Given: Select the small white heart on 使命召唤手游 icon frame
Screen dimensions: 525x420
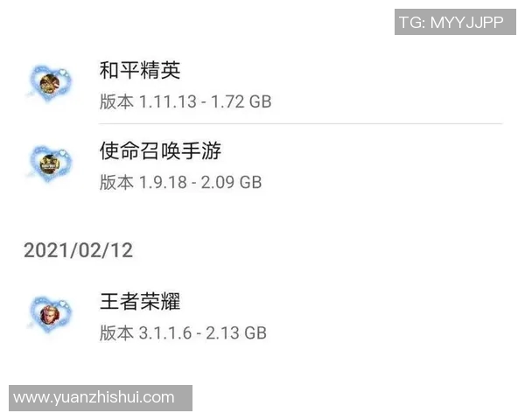Looking at the screenshot, I should (x=63, y=153).
